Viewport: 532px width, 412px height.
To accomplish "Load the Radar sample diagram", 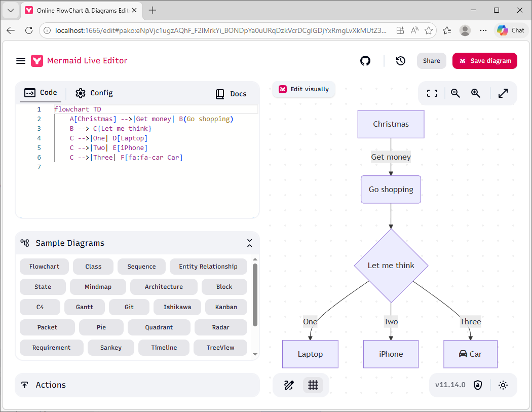I will pos(220,327).
